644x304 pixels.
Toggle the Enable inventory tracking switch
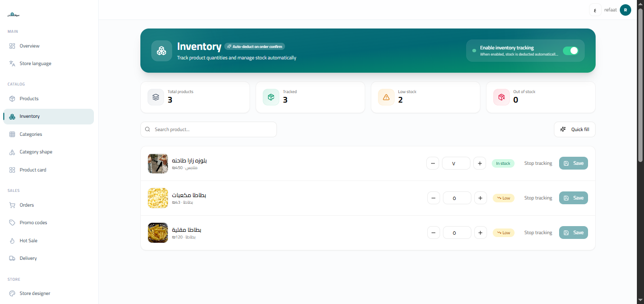570,51
